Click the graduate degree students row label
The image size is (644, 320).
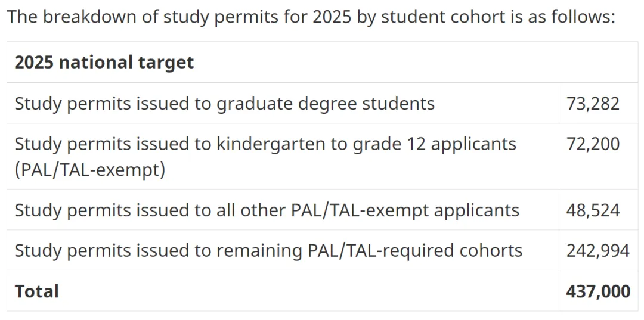tap(225, 104)
